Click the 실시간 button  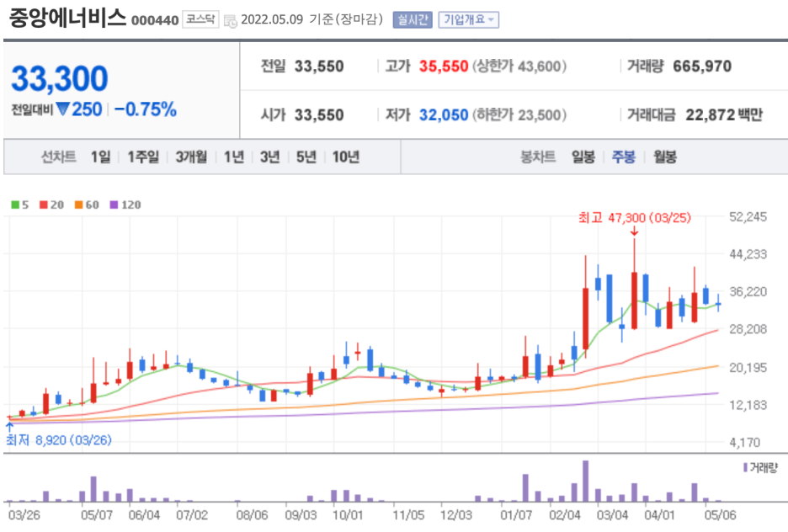pos(413,19)
